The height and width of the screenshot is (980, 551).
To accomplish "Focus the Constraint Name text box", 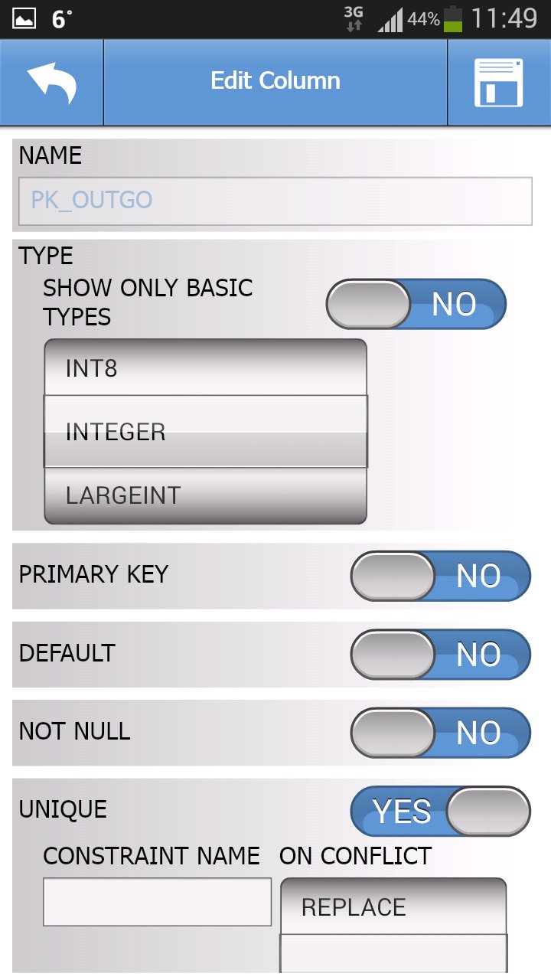I will click(157, 902).
